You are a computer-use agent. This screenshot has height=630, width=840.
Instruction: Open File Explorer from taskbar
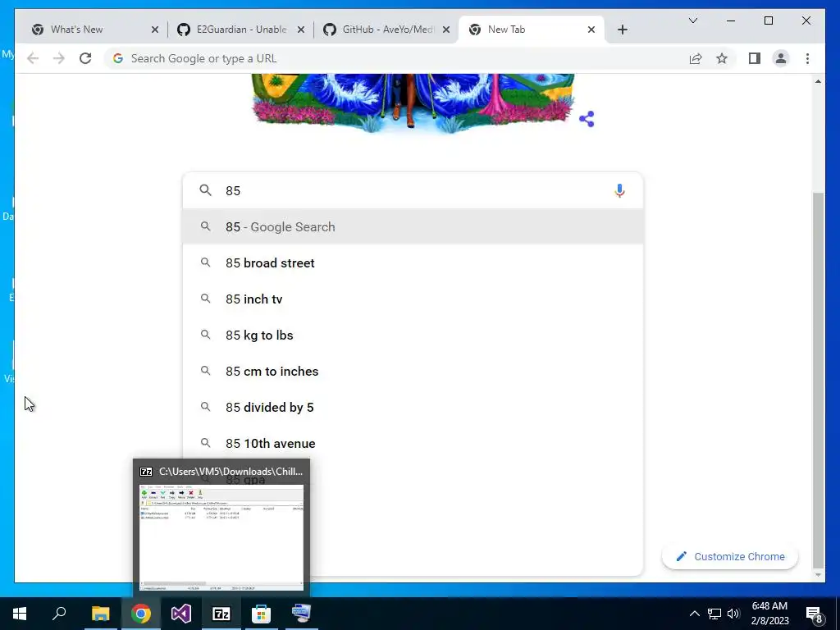point(100,614)
